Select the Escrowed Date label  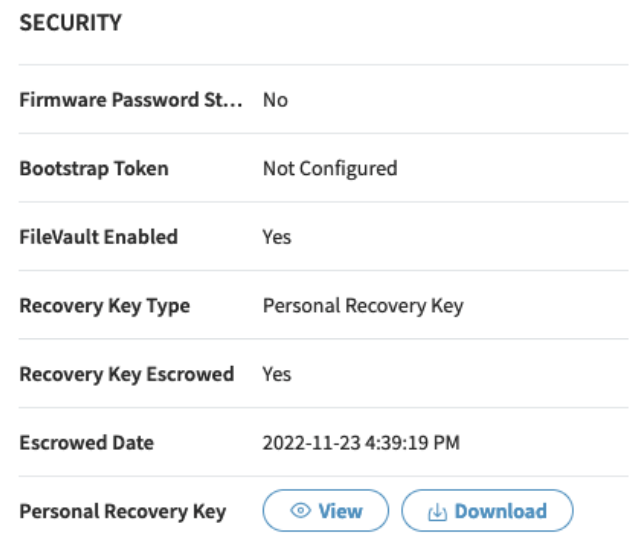tap(86, 442)
